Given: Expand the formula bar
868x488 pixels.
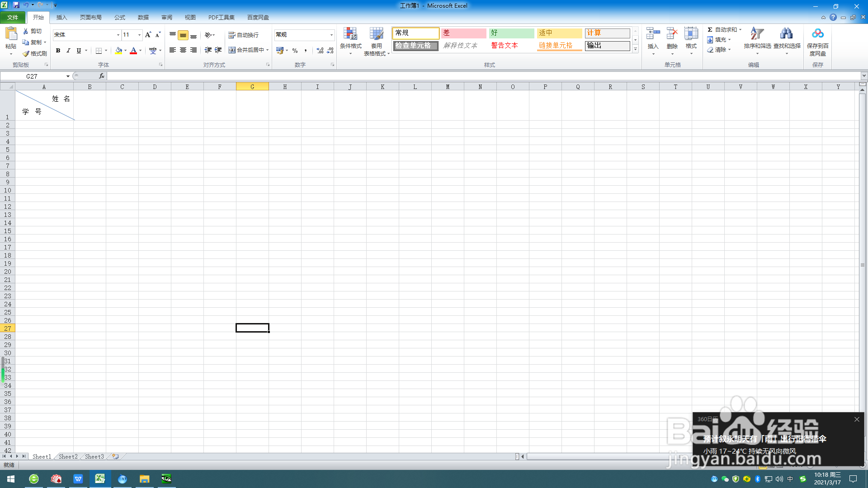Looking at the screenshot, I should click(x=864, y=76).
